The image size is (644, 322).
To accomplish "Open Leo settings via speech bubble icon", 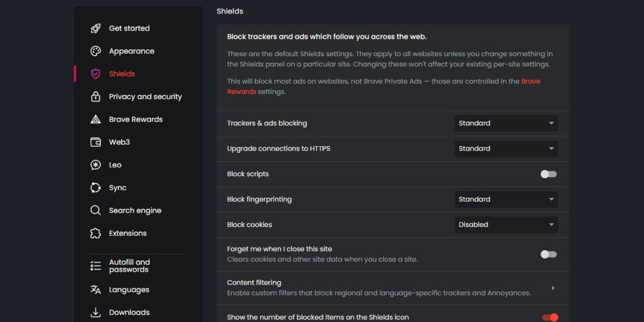I will coord(95,165).
